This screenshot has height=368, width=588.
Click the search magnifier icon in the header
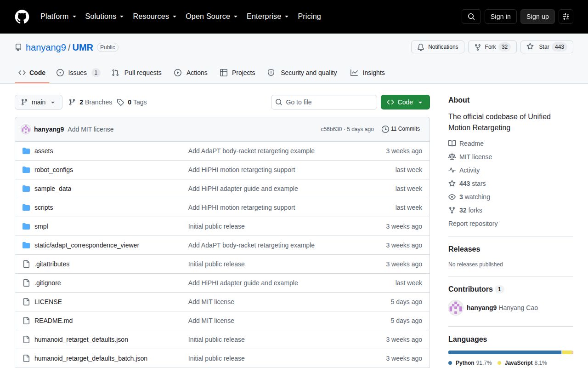471,17
